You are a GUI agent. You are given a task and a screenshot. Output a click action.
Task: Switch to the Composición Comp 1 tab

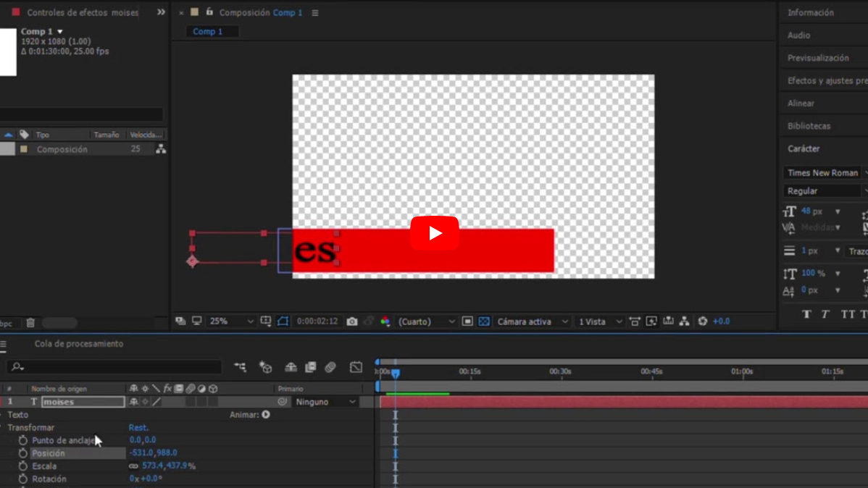click(x=261, y=12)
